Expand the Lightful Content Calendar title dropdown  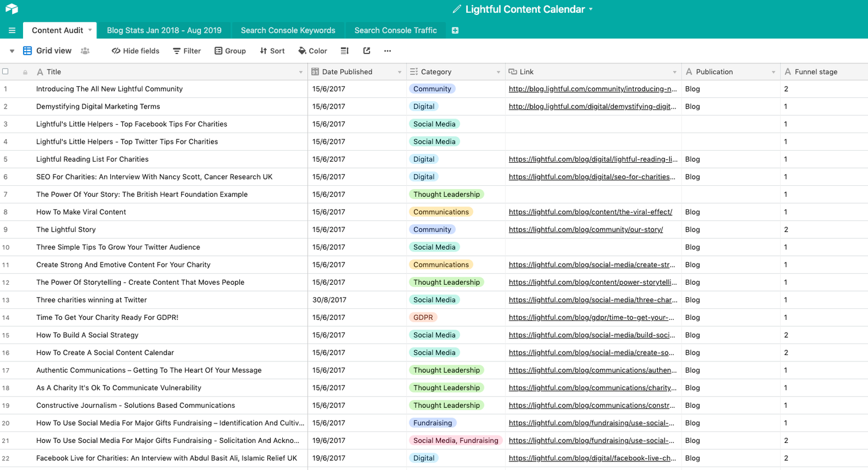(x=591, y=9)
